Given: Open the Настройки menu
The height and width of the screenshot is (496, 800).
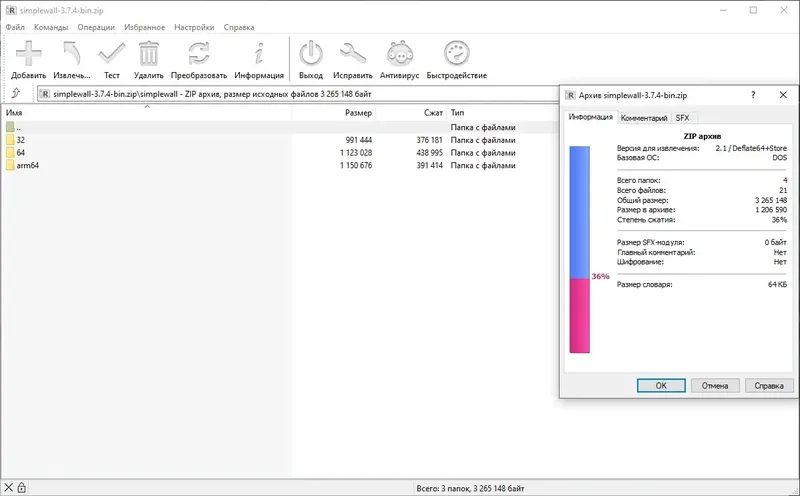Looking at the screenshot, I should (194, 27).
